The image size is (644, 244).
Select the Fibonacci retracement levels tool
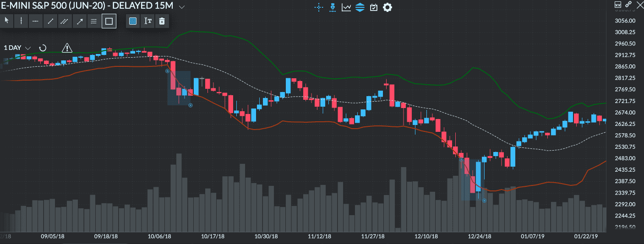pyautogui.click(x=94, y=21)
